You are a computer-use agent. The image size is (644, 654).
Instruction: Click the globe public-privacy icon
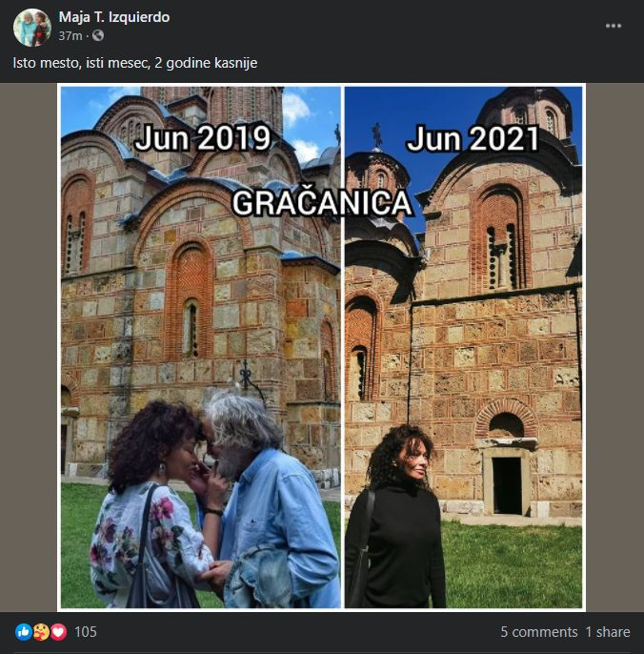coord(98,36)
